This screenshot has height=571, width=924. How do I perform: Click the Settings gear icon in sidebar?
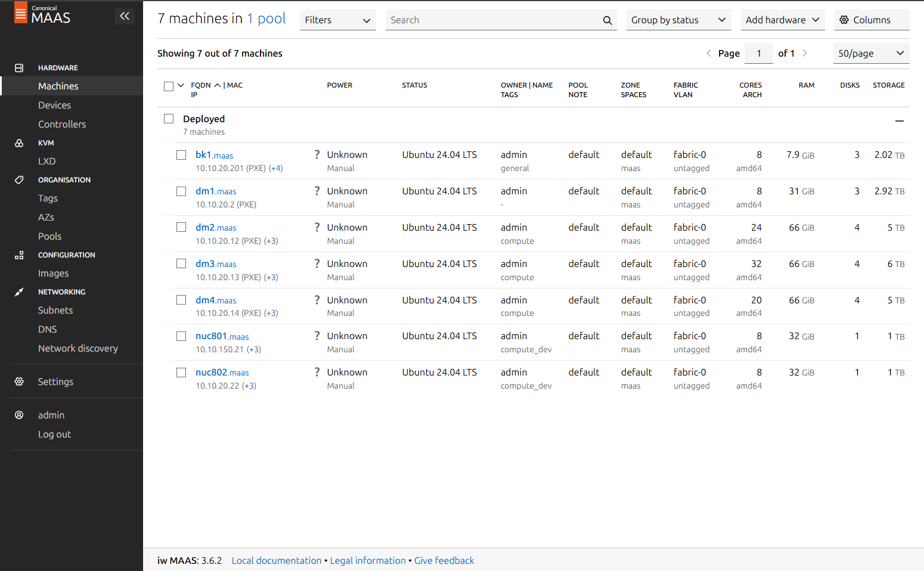tap(19, 381)
